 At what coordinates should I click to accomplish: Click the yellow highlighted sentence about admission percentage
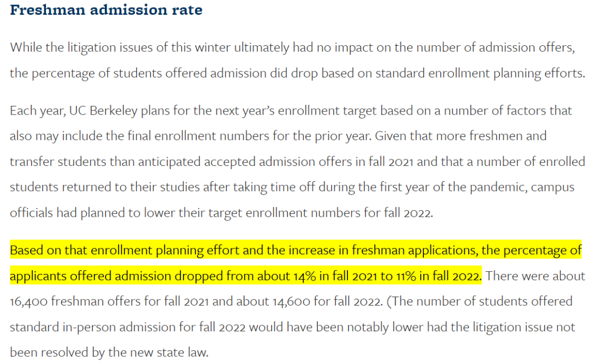(x=296, y=263)
